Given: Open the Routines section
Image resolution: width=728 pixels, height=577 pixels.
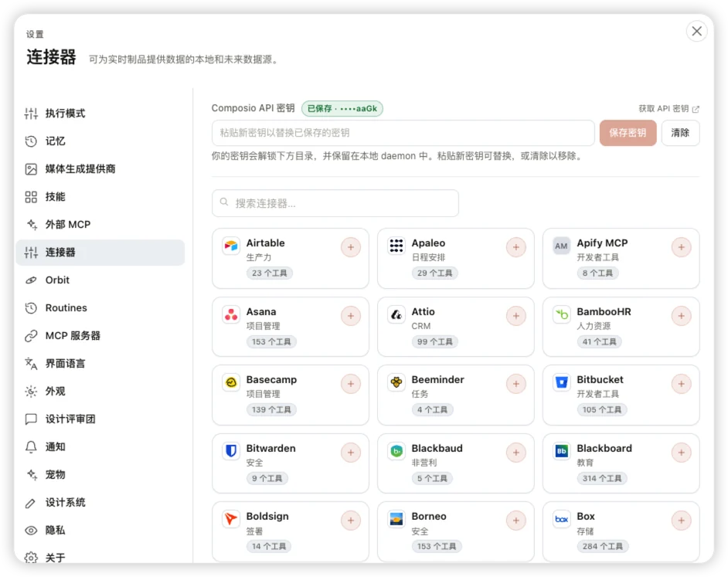Looking at the screenshot, I should 100,307.
